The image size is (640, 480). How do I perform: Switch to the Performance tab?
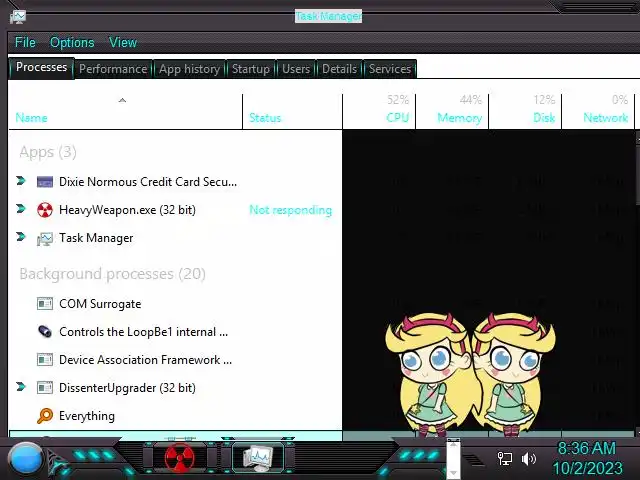pyautogui.click(x=113, y=69)
